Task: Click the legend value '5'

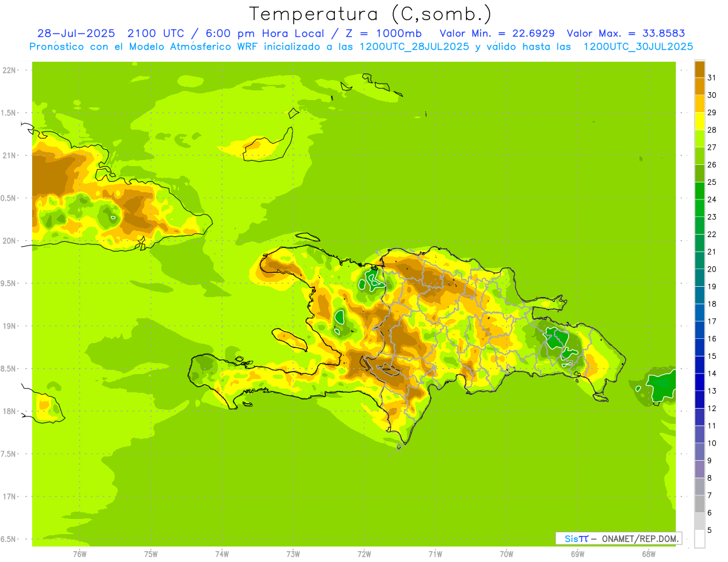Action: (710, 530)
